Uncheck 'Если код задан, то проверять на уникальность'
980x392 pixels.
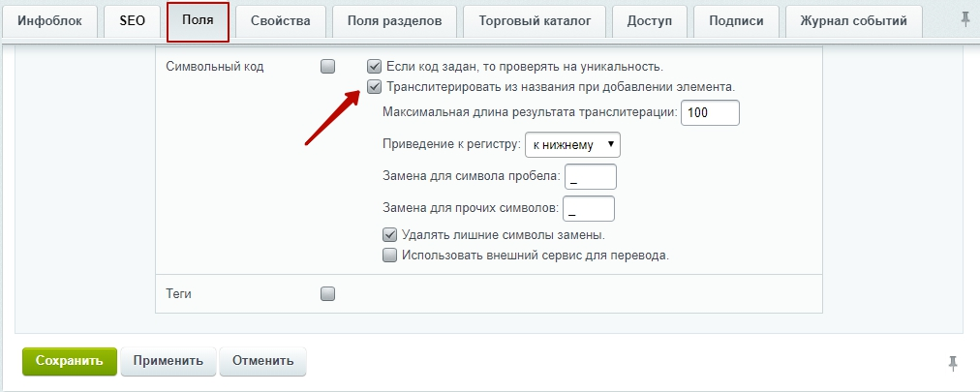click(x=374, y=66)
